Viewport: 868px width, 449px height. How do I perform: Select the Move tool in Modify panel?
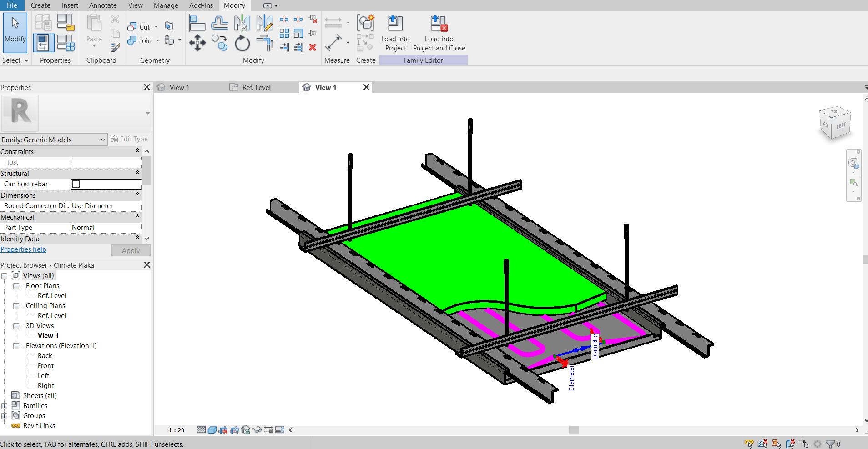tap(197, 43)
